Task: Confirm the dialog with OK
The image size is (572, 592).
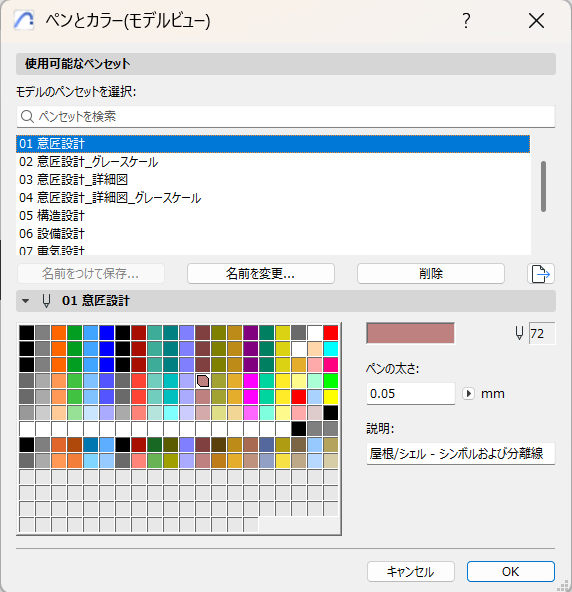Action: pos(510,572)
